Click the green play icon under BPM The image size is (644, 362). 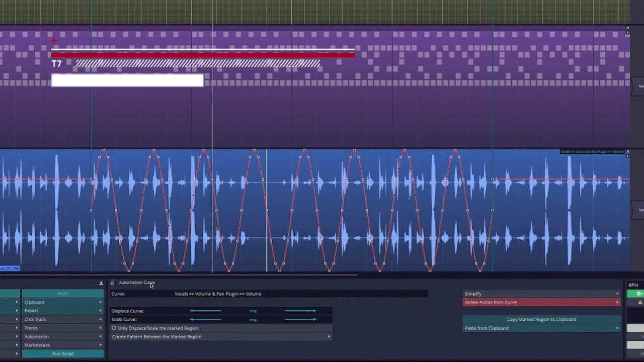tap(638, 294)
